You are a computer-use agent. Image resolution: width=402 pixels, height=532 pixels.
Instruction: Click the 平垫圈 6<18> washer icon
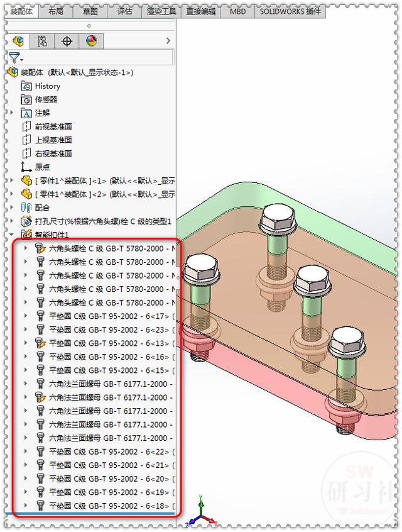(x=40, y=506)
